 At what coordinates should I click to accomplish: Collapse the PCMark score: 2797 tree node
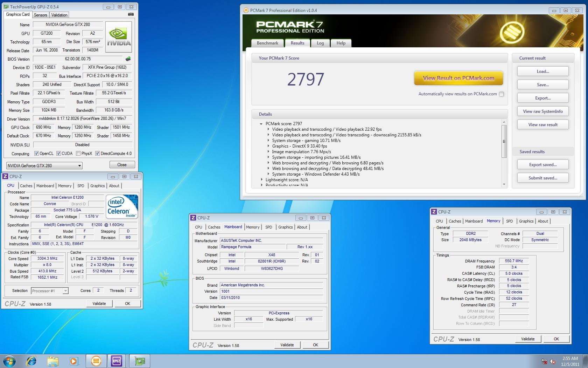(261, 124)
